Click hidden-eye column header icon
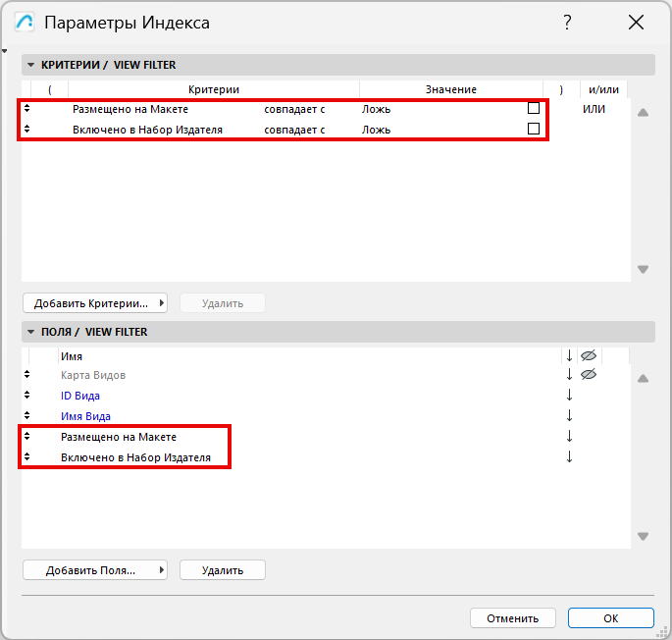672x640 pixels. click(589, 355)
